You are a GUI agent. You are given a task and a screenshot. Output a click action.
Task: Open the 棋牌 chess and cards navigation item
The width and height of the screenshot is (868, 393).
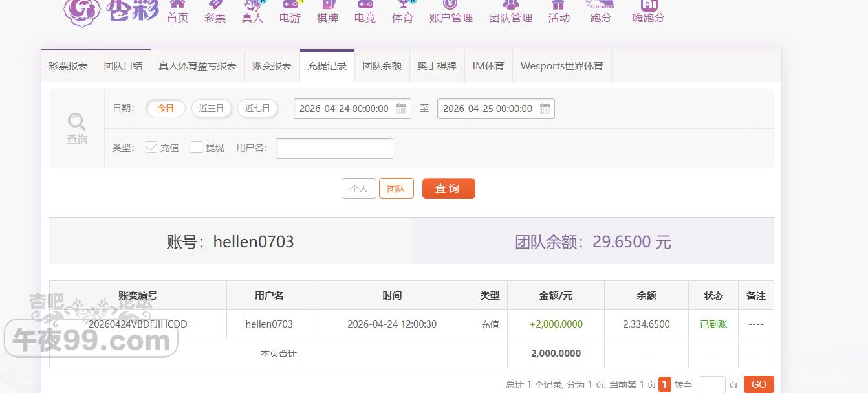click(327, 13)
